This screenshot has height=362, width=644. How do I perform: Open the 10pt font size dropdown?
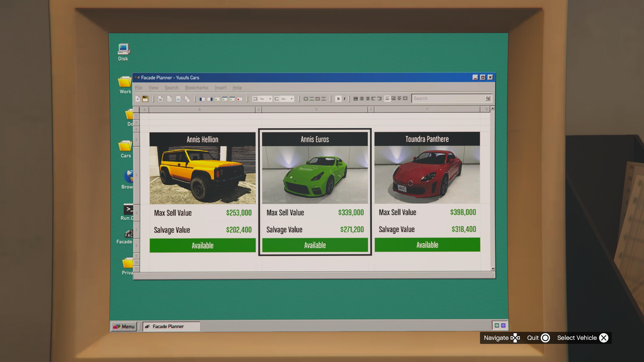270,99
